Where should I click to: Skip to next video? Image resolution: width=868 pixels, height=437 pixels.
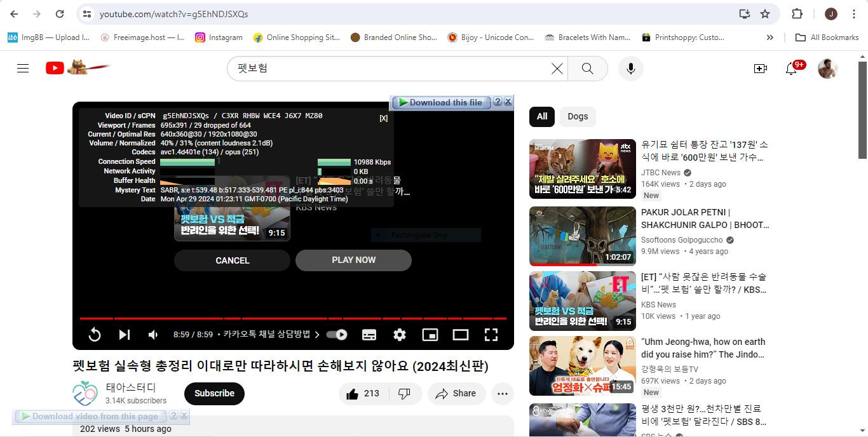coord(124,335)
